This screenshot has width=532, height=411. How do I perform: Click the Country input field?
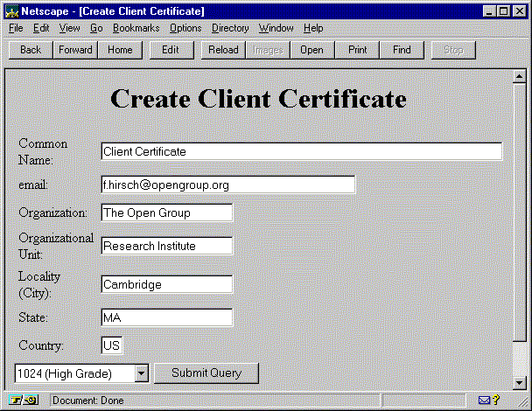click(112, 345)
